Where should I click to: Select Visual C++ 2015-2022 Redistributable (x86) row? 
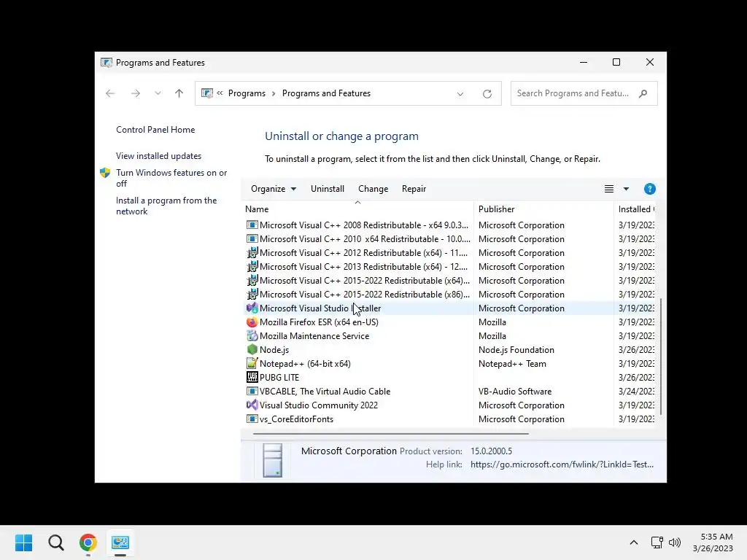click(449, 295)
